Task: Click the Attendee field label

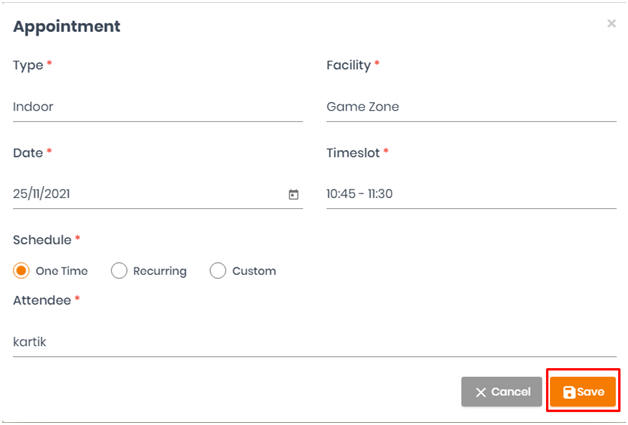Action: [x=42, y=300]
